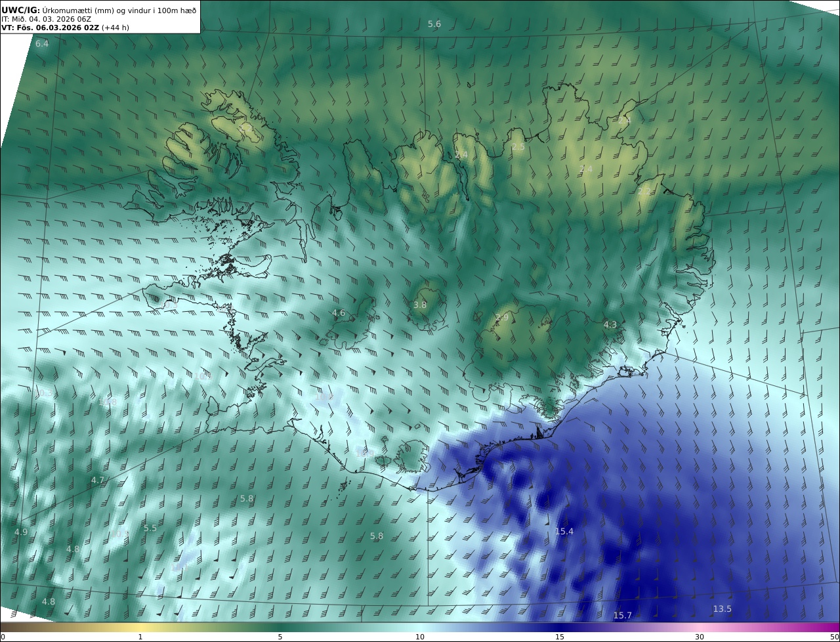Click the 50 tick on the colour scale

834,637
